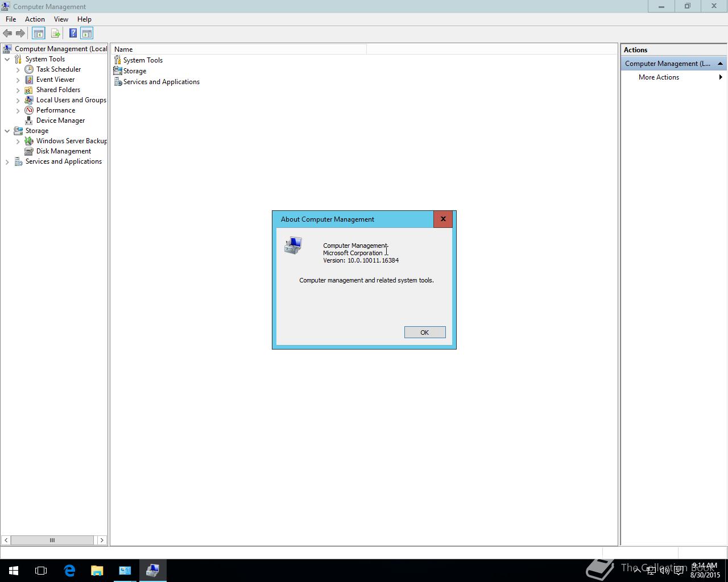The image size is (728, 582).
Task: Collapse the Storage tree node
Action: [7, 131]
